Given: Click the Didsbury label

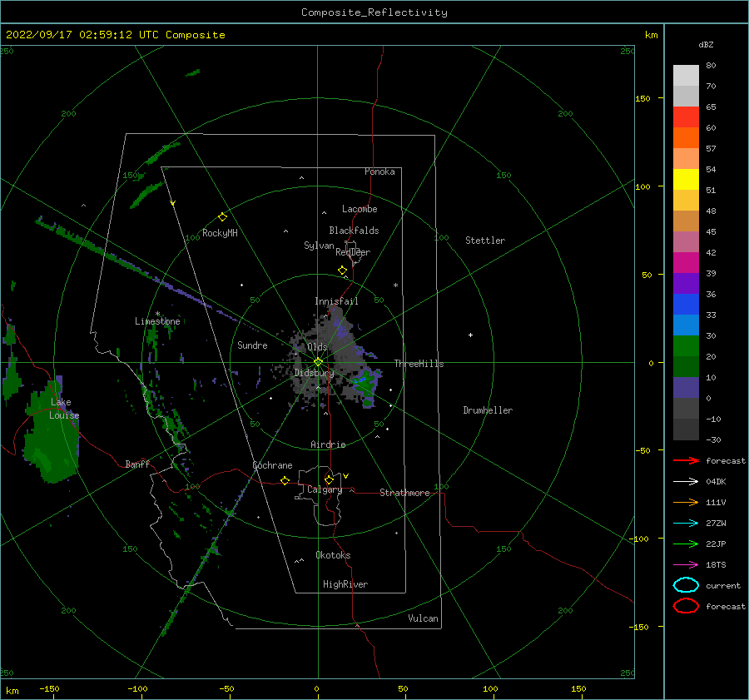Looking at the screenshot, I should click(314, 373).
